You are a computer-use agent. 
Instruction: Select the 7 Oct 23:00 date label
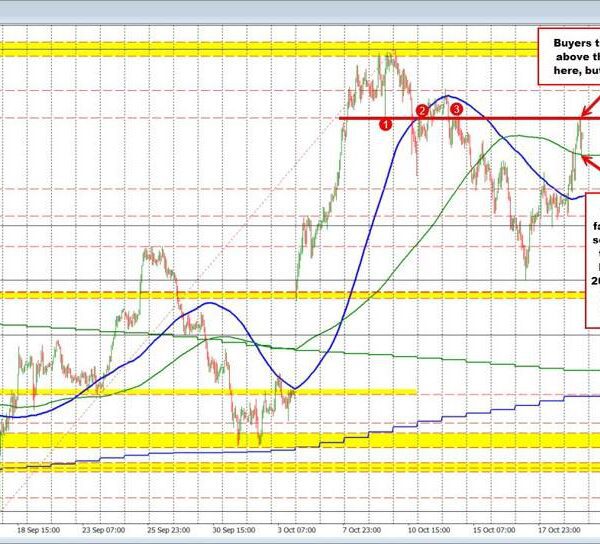362,530
